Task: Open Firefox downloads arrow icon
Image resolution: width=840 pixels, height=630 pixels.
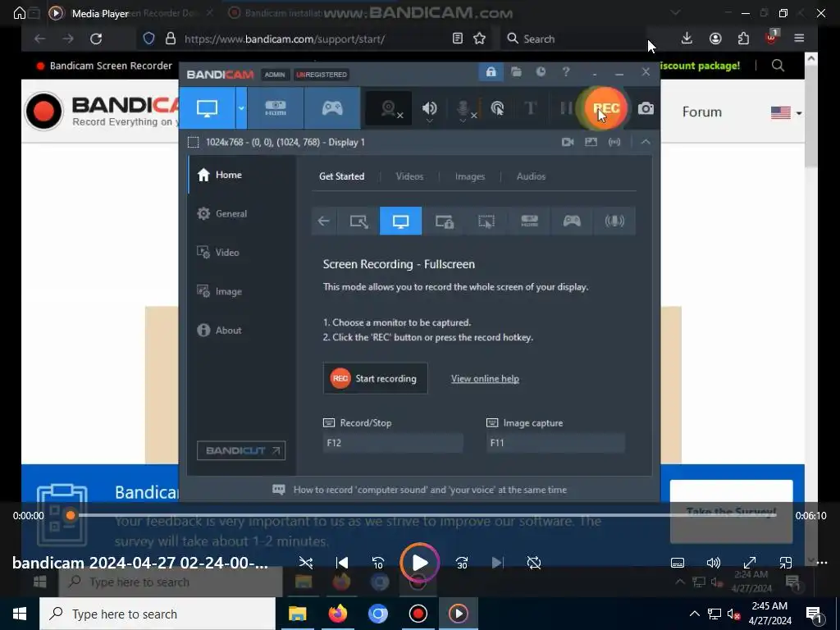Action: [x=687, y=38]
